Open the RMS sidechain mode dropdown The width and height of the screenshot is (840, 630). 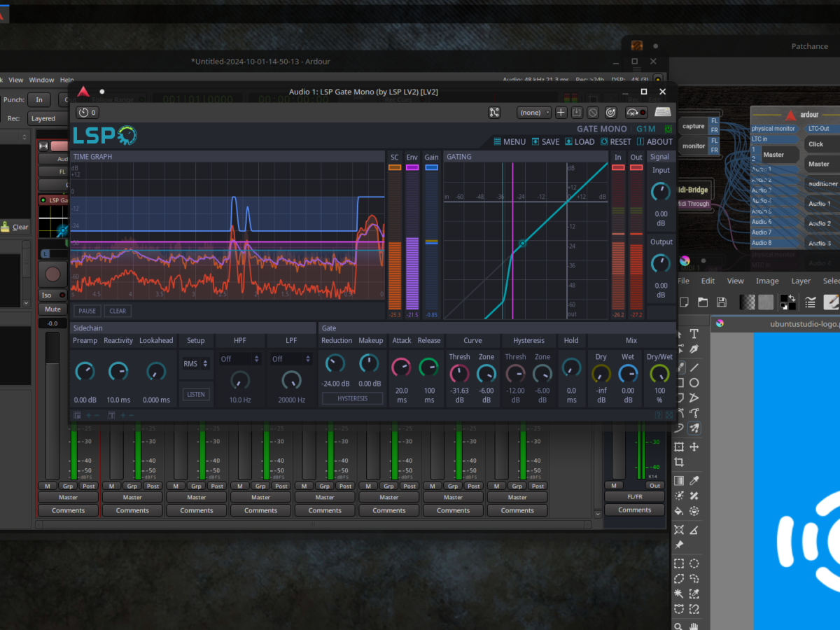tap(196, 364)
